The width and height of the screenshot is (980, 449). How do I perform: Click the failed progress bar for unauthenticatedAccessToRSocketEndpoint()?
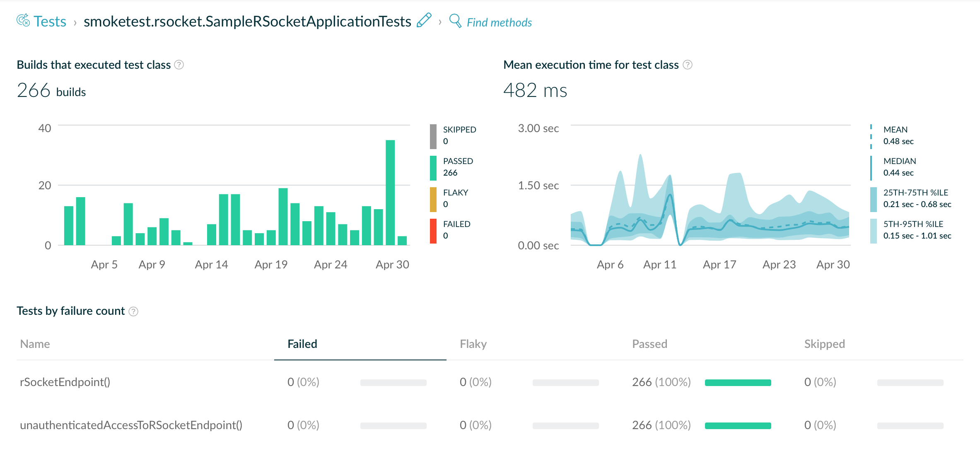point(393,426)
